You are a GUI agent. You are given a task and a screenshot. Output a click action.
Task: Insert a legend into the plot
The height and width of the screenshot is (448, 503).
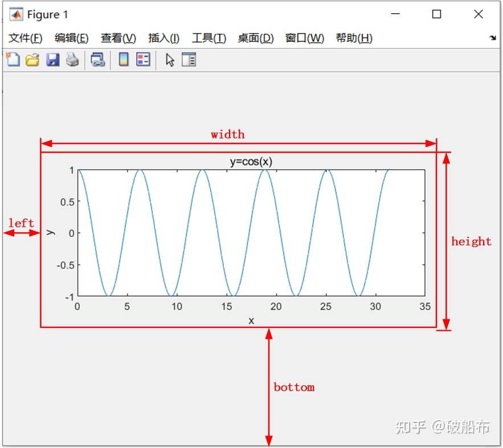coord(142,59)
